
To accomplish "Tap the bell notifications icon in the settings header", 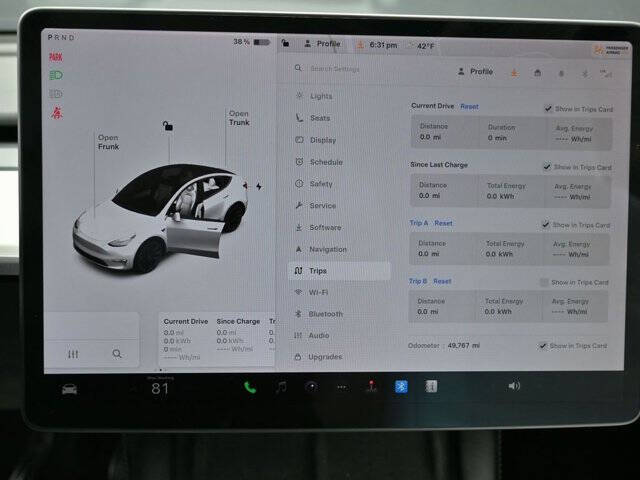I will (561, 73).
